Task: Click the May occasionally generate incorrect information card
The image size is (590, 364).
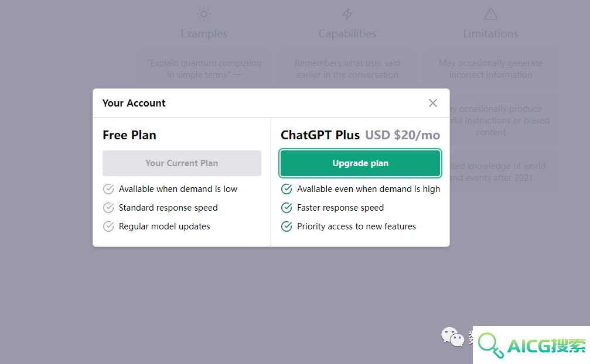Action: coord(490,68)
